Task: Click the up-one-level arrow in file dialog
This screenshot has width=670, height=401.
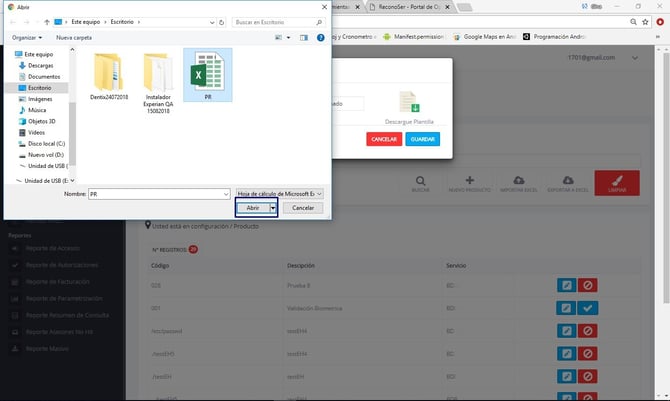Action: (47, 20)
